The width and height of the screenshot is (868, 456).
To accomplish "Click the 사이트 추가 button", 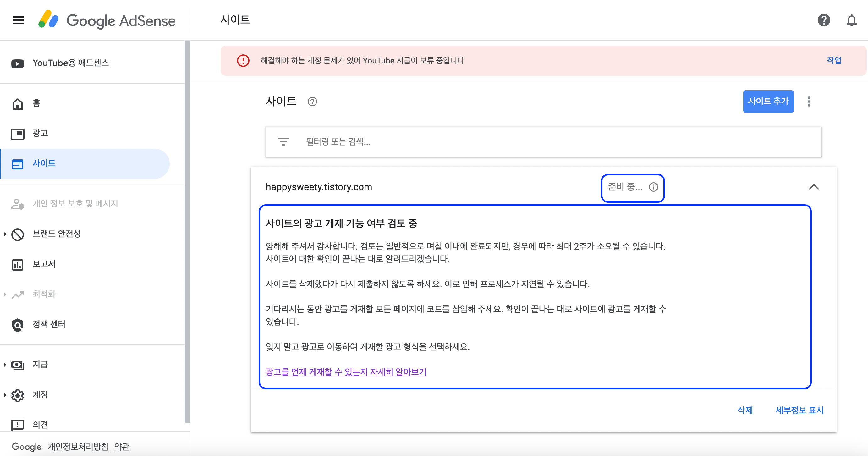I will [x=768, y=101].
